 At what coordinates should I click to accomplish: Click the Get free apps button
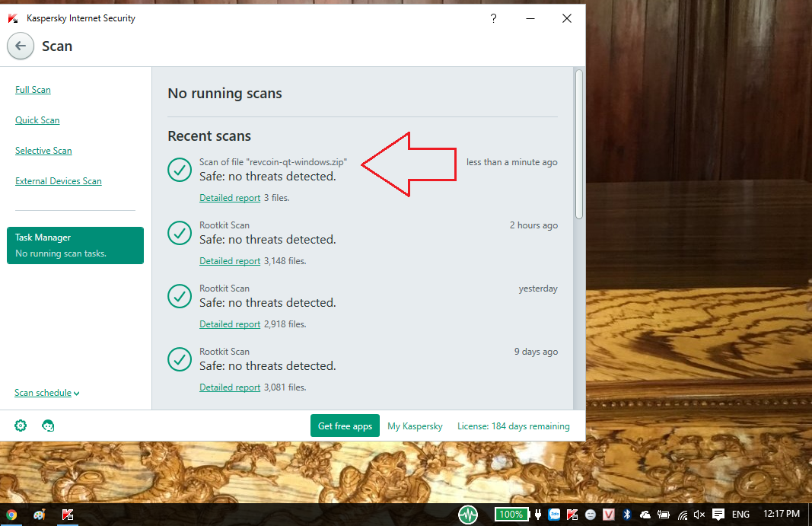coord(345,426)
